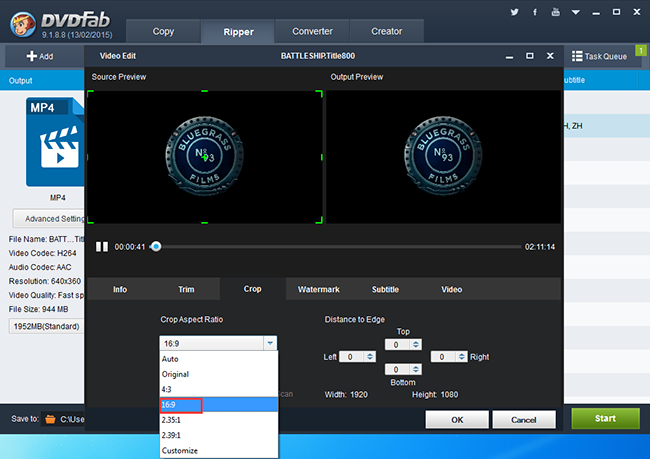Switch to the Ripper tab
Screen dimensions: 650x459
(238, 32)
